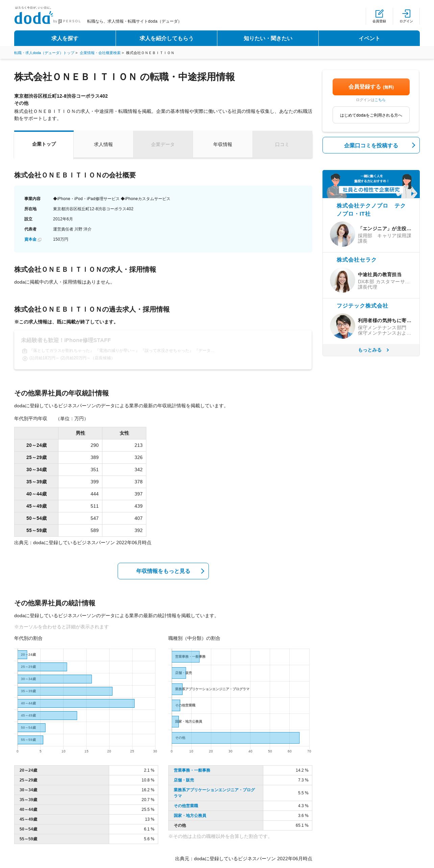Click the 14.2 % value for 営業事務
This screenshot has height=868, width=434.
tap(302, 770)
